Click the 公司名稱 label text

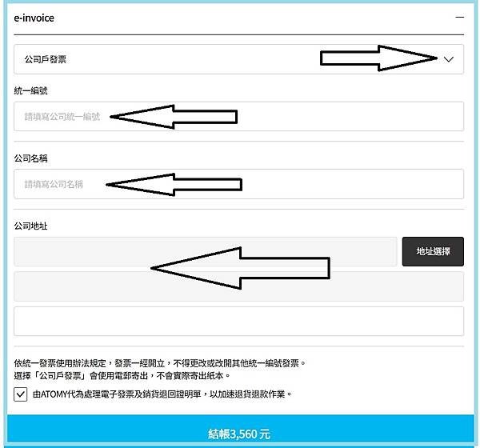tap(30, 158)
